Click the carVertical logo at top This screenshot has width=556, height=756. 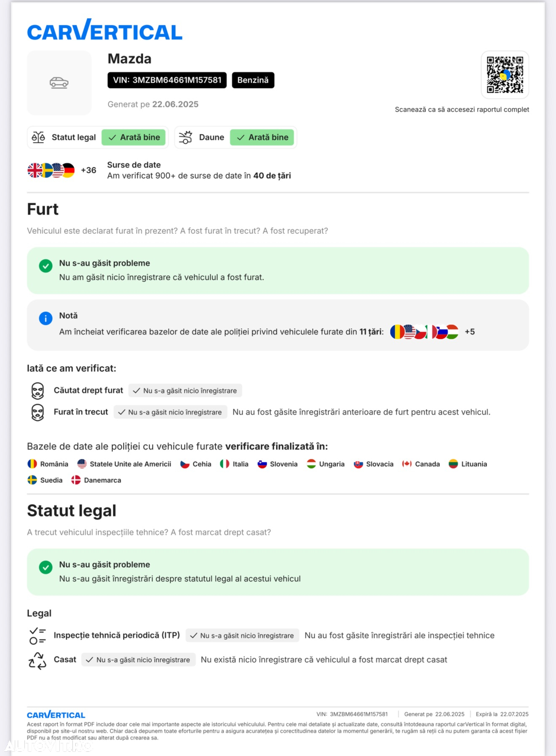pos(104,30)
